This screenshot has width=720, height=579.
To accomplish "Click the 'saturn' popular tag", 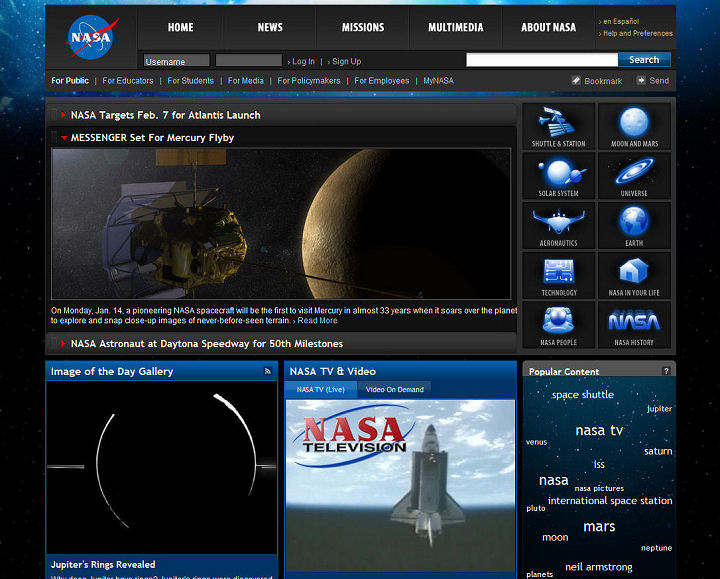I will tap(658, 451).
